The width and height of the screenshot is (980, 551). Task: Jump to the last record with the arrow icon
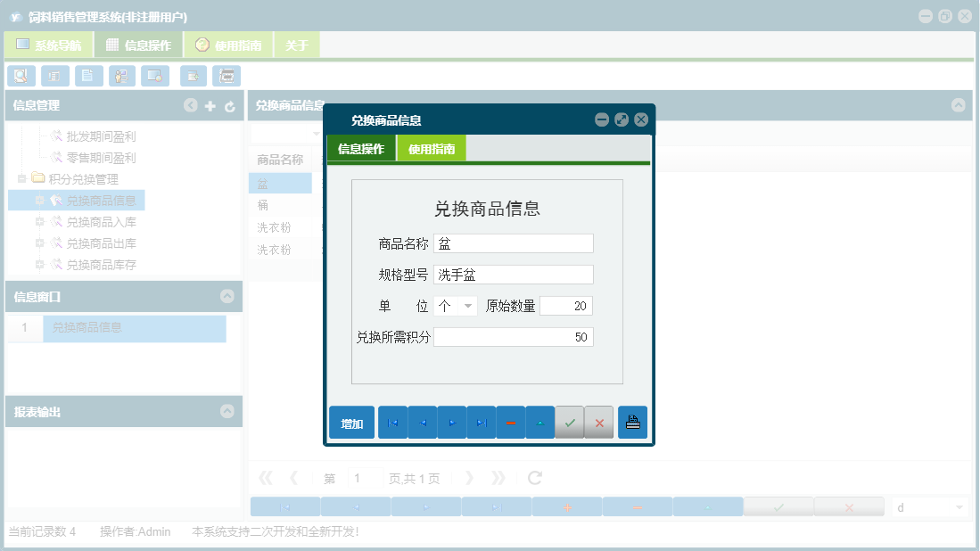(x=481, y=422)
